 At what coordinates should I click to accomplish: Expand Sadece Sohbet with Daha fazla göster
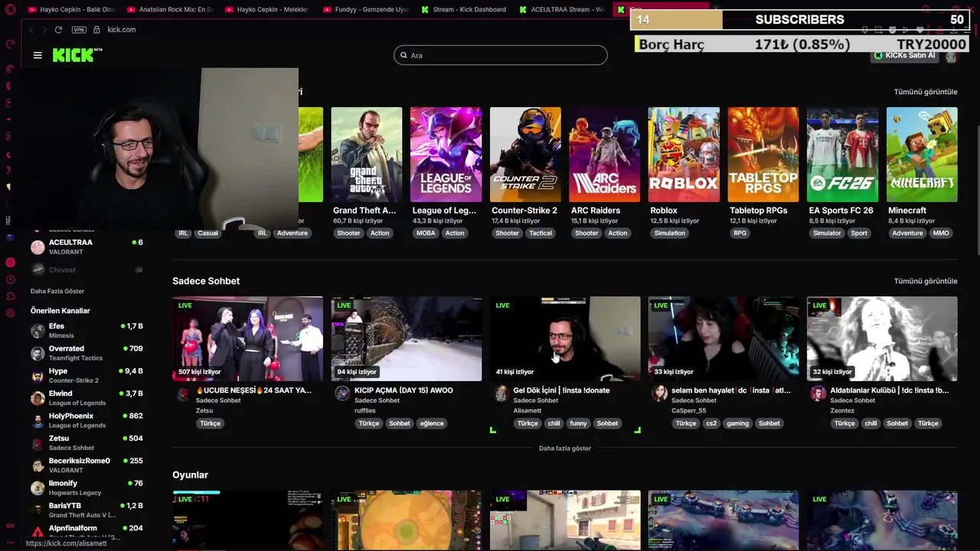[x=565, y=448]
